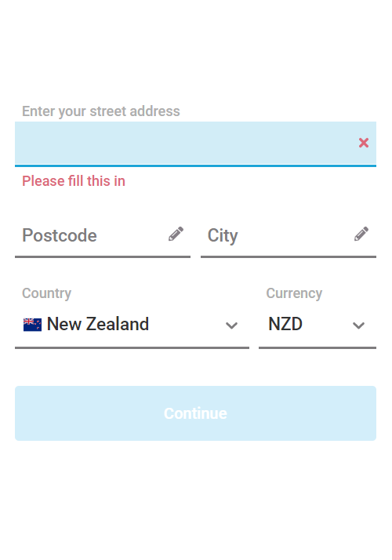Click the Continue button
The width and height of the screenshot is (392, 560).
click(196, 413)
